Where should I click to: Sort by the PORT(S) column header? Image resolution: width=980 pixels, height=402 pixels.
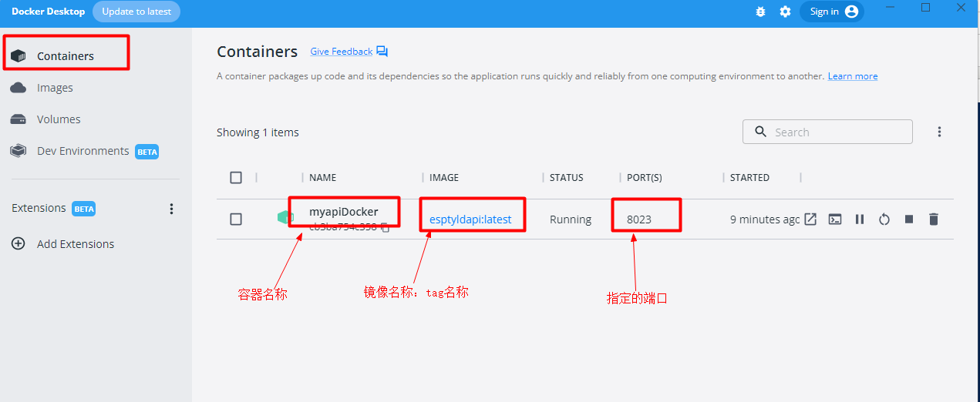(x=645, y=177)
